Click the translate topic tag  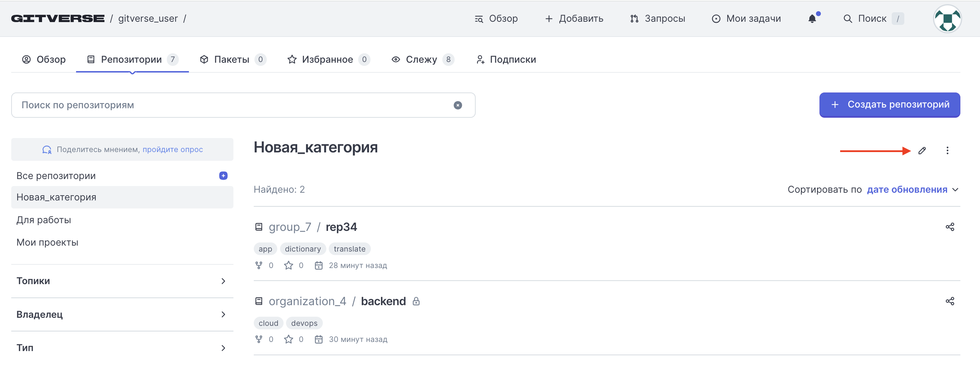click(349, 249)
